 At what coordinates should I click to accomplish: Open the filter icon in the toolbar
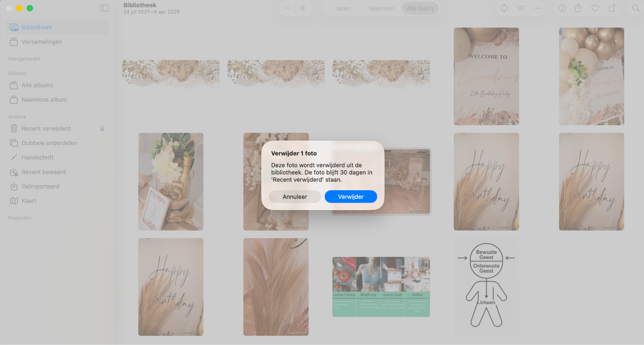click(x=520, y=8)
